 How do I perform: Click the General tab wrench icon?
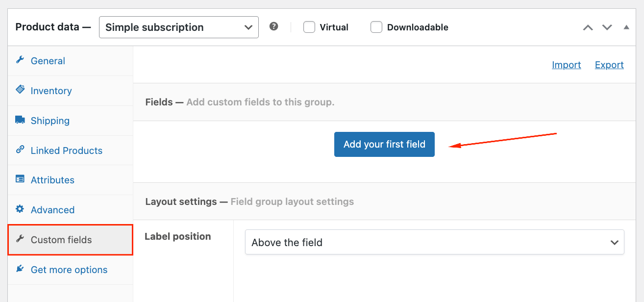pyautogui.click(x=20, y=60)
